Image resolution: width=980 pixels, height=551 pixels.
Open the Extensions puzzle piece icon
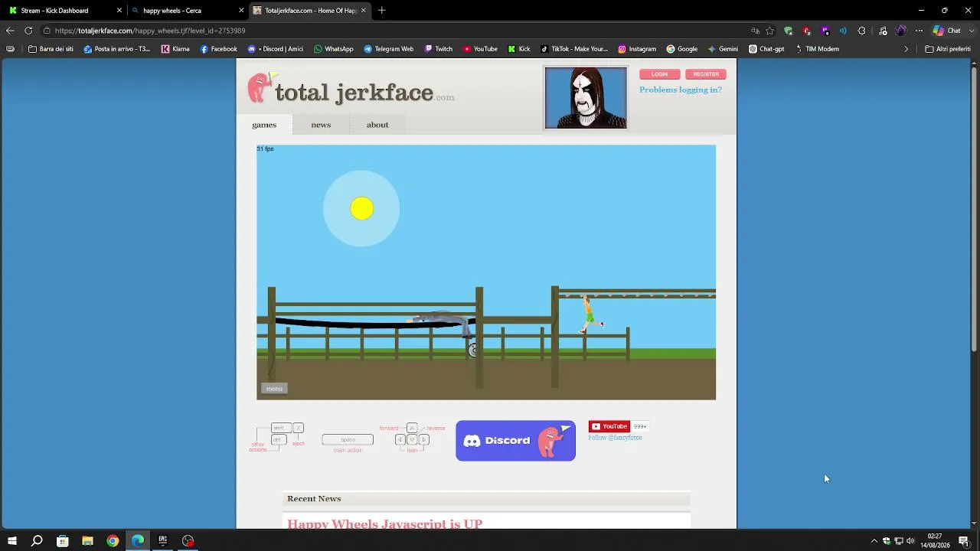862,31
